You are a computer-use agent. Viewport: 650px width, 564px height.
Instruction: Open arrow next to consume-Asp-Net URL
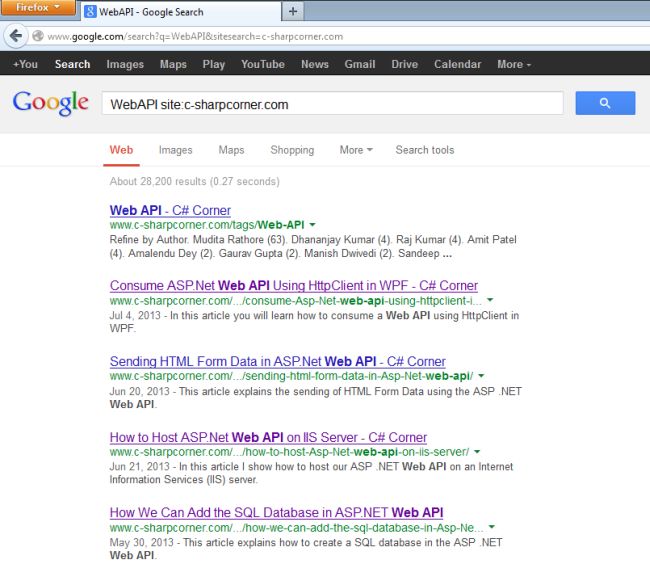(490, 300)
